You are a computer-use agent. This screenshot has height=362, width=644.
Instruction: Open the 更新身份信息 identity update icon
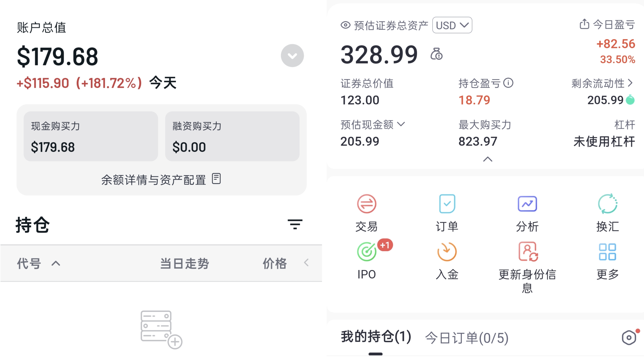pyautogui.click(x=528, y=252)
